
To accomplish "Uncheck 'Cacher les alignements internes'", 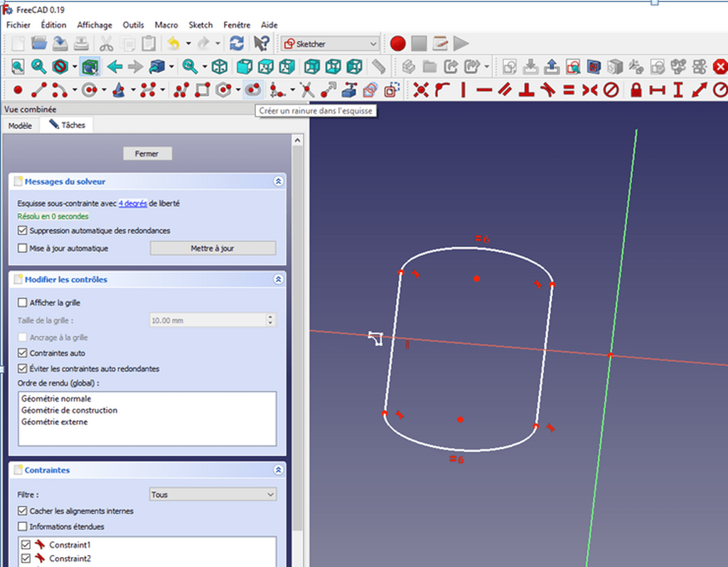I will click(x=23, y=511).
